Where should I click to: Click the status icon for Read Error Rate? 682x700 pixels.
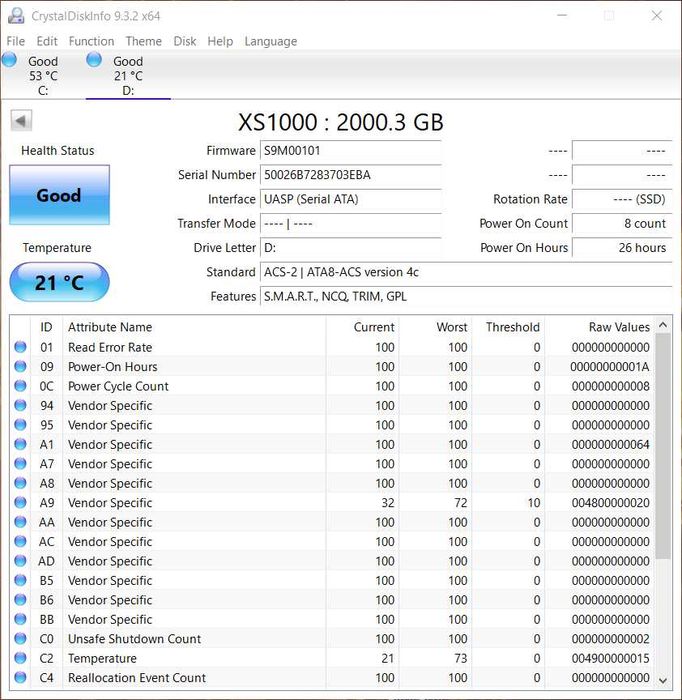click(x=21, y=347)
